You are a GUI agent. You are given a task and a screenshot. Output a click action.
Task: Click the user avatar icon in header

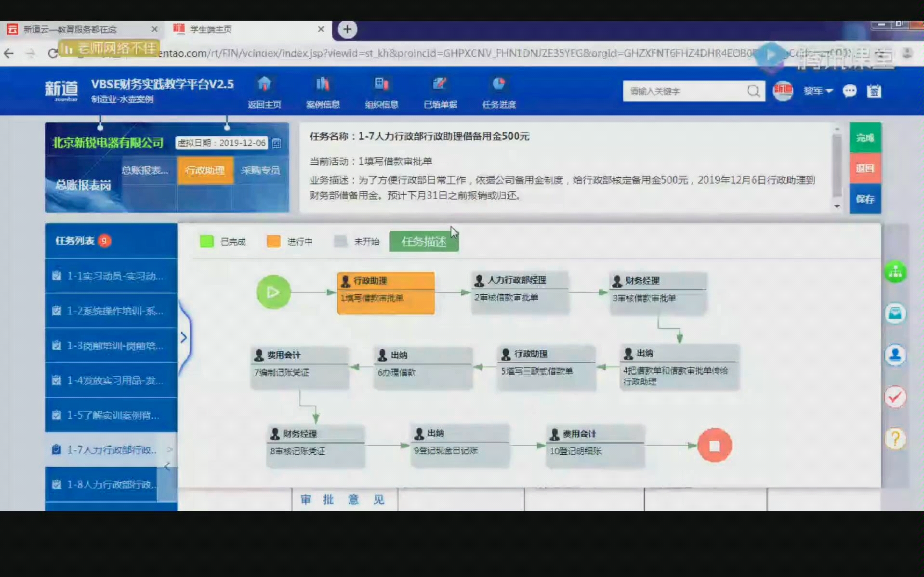783,91
